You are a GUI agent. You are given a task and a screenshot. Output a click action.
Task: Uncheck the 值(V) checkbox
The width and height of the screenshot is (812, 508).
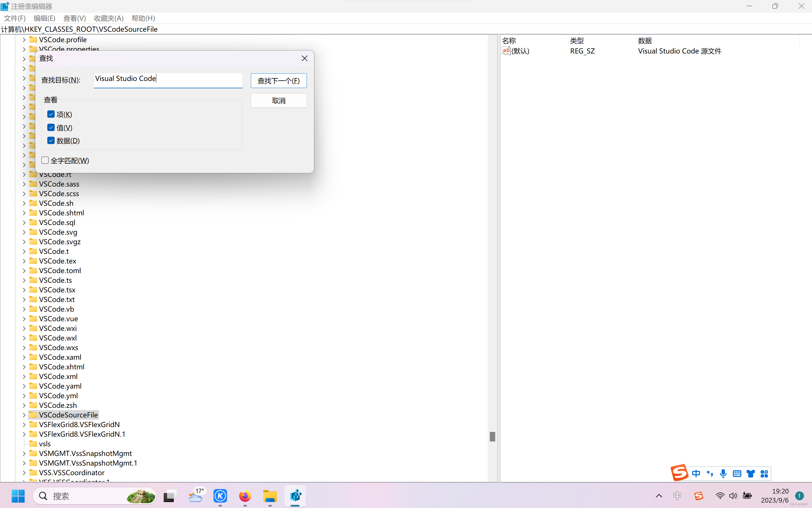tap(51, 128)
